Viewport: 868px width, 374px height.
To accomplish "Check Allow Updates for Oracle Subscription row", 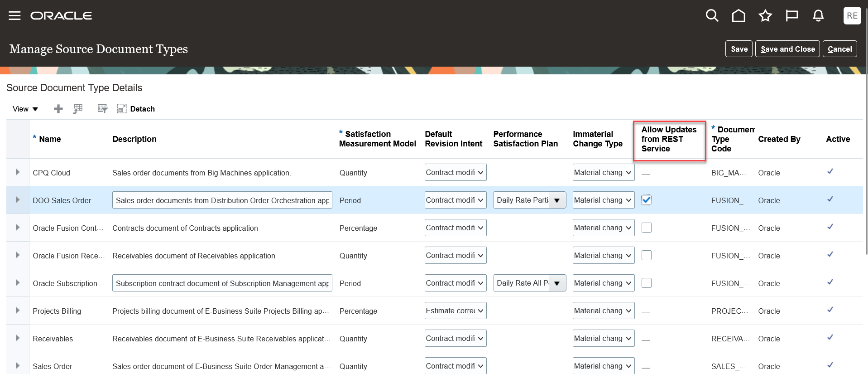I will pyautogui.click(x=647, y=283).
